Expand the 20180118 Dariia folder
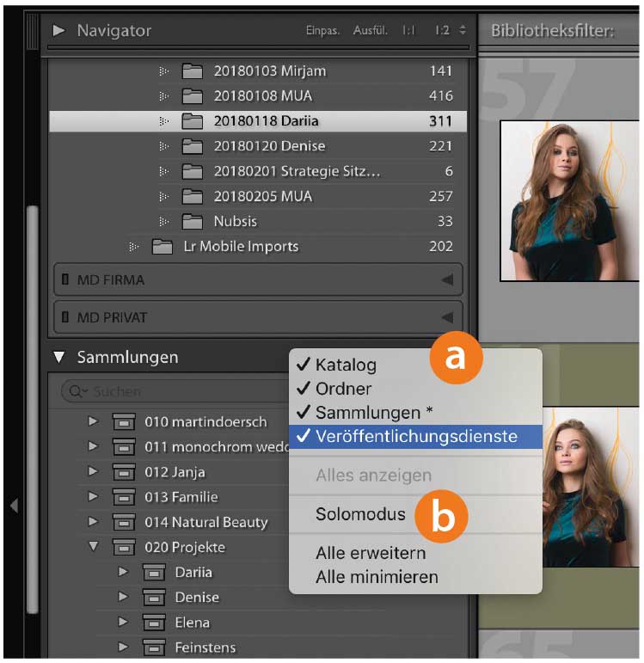 tap(163, 121)
